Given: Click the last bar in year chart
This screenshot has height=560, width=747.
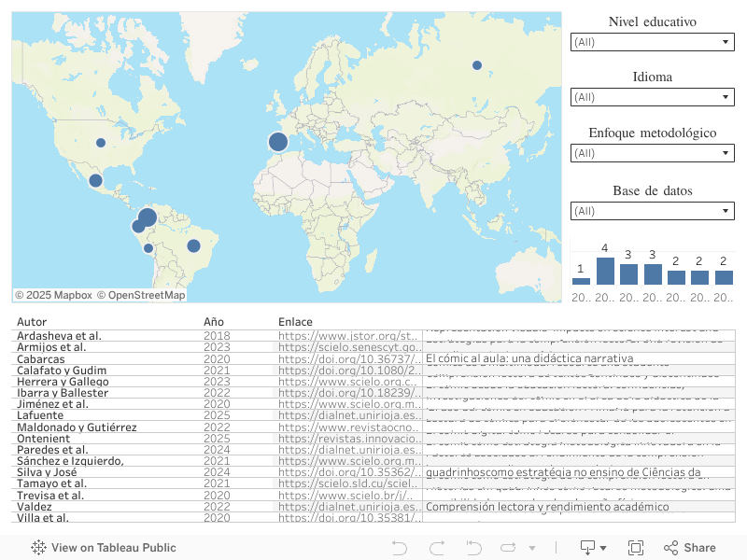Looking at the screenshot, I should pos(724,277).
